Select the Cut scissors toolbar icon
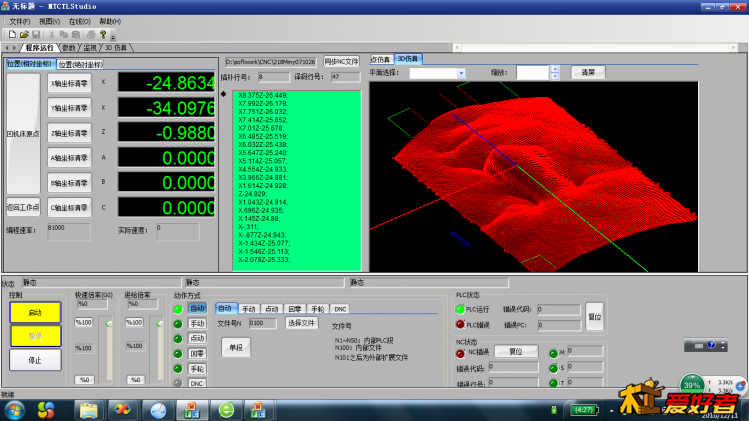 tap(52, 34)
